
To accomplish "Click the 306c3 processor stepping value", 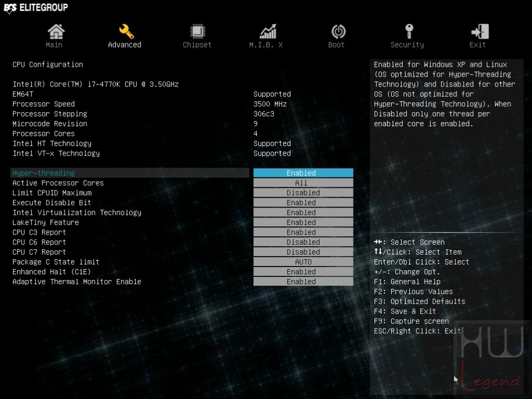I will coord(263,114).
